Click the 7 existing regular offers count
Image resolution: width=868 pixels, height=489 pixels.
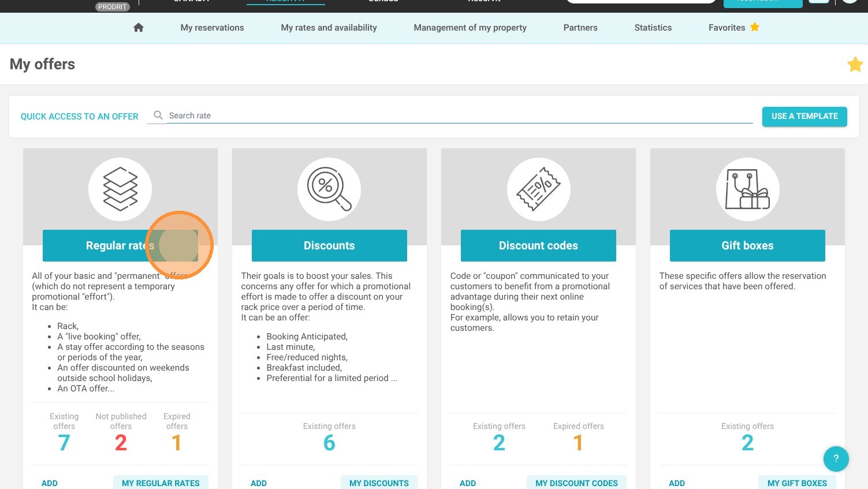[64, 443]
